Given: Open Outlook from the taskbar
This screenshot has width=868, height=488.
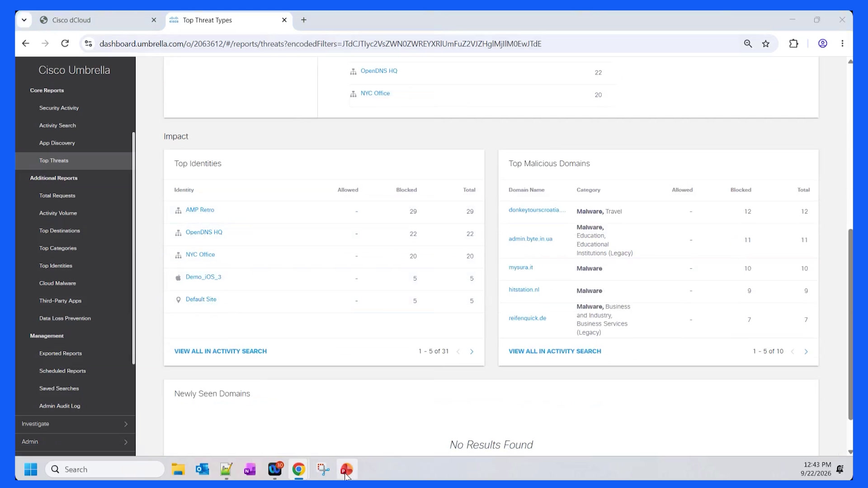Looking at the screenshot, I should tap(202, 469).
